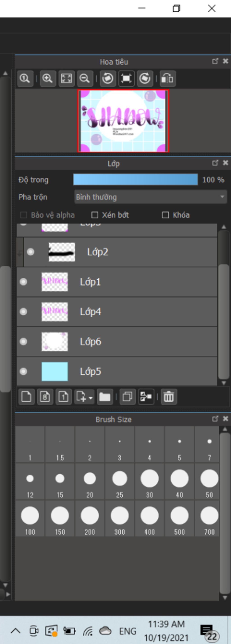The image size is (231, 644).
Task: Create a new 8-bit layer
Action: pos(45,397)
